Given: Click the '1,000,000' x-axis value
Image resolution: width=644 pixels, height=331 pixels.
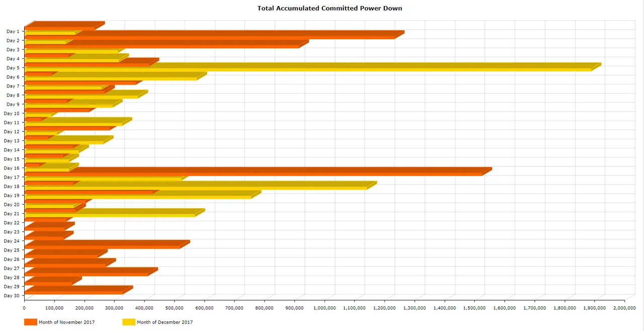Looking at the screenshot, I should click(325, 307).
